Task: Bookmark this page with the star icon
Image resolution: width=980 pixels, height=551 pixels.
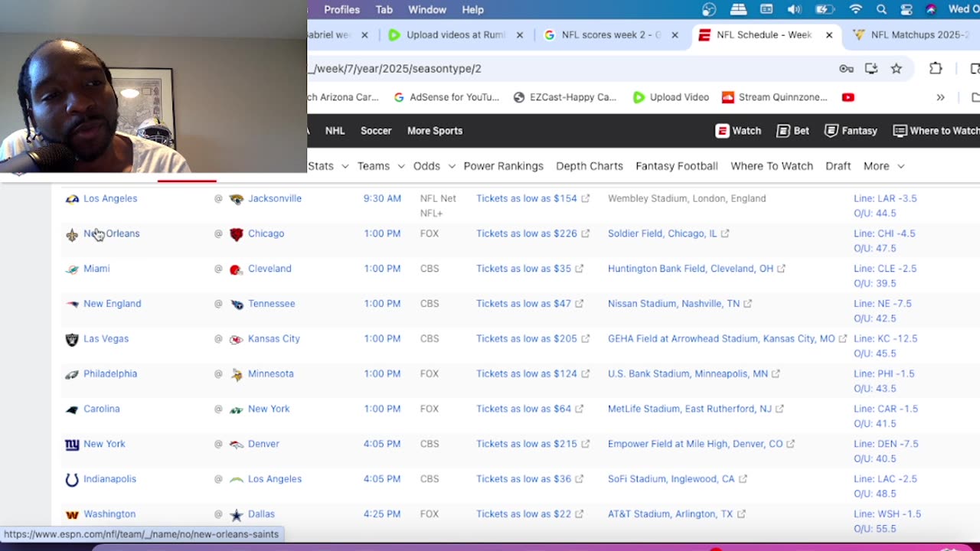Action: click(896, 68)
